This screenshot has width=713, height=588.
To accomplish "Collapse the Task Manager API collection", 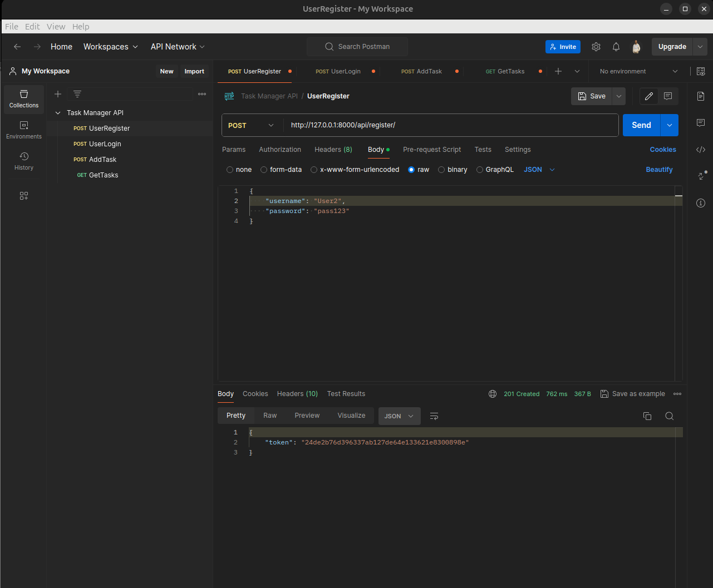I will [58, 113].
